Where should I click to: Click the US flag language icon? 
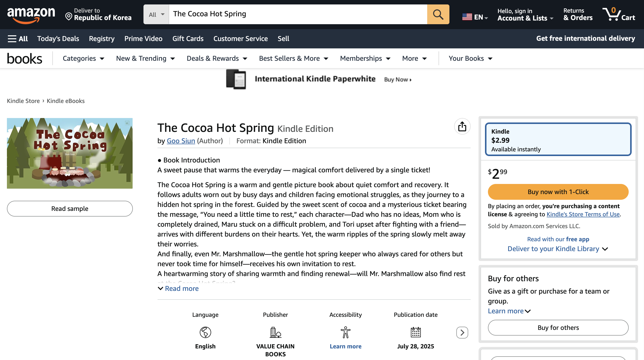(x=467, y=17)
